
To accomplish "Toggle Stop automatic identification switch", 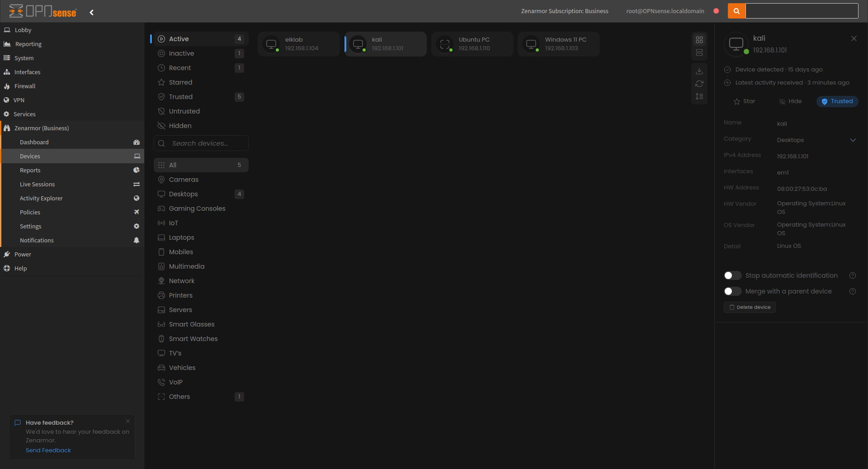I will pos(732,275).
